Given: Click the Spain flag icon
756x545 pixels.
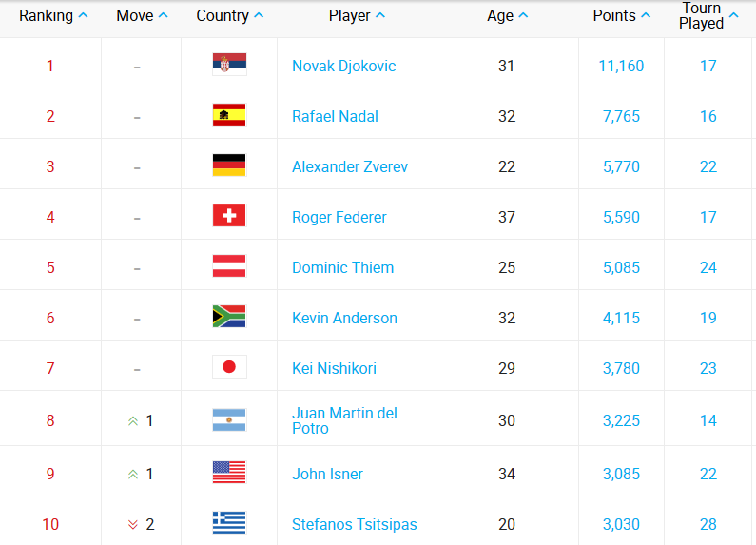Looking at the screenshot, I should 229,116.
